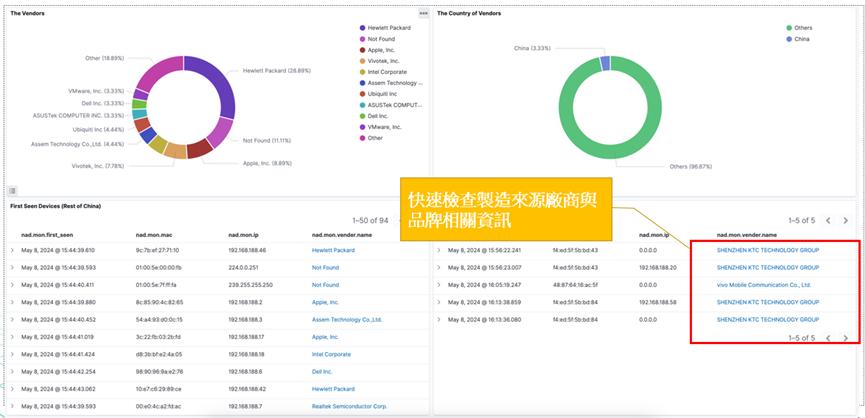This screenshot has height=418, width=865.
Task: Open Intel Corporate vendor link in table
Action: click(x=331, y=355)
